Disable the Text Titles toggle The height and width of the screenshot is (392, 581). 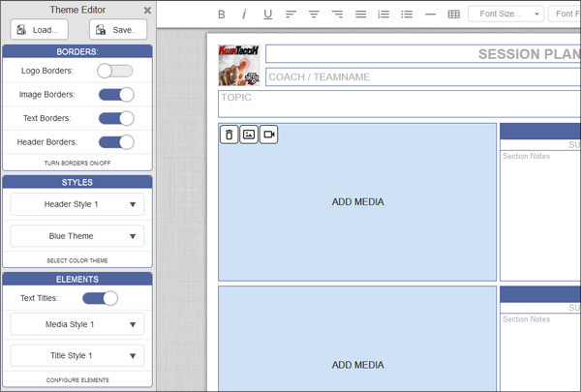click(100, 299)
